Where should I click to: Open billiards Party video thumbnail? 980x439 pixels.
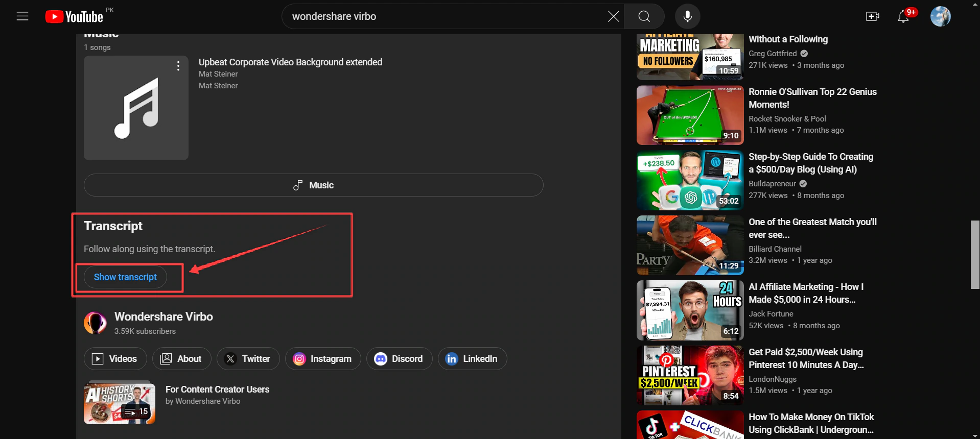[x=690, y=245]
